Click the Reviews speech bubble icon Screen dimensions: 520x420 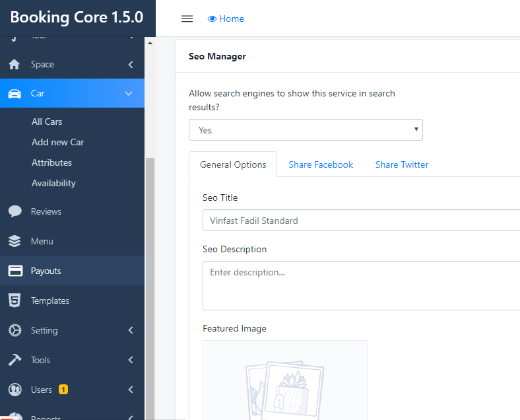tap(15, 211)
